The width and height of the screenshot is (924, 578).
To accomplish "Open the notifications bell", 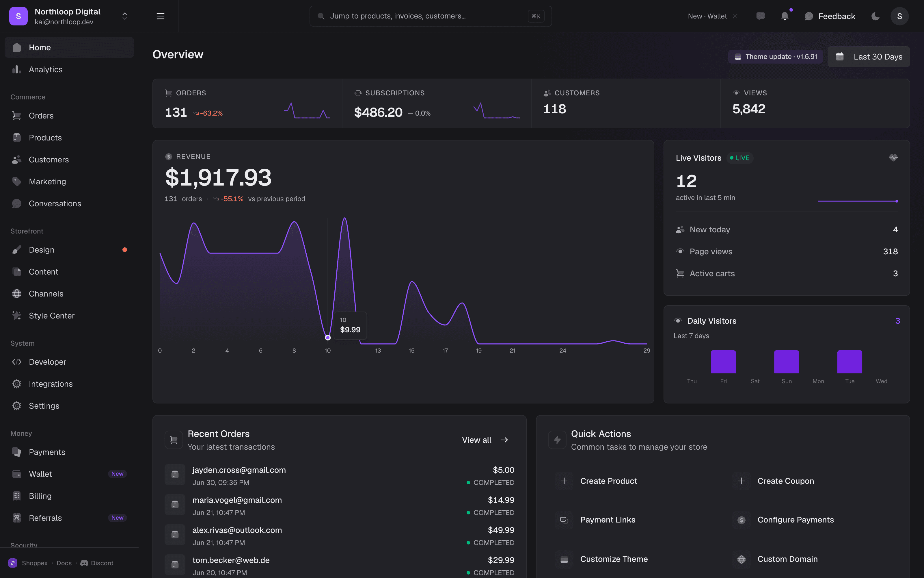I will click(785, 16).
